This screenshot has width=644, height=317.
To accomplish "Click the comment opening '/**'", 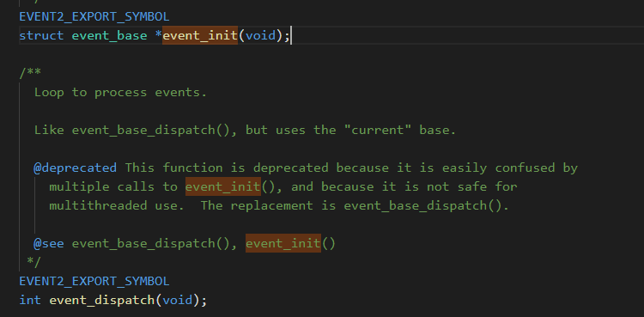I will click(30, 73).
